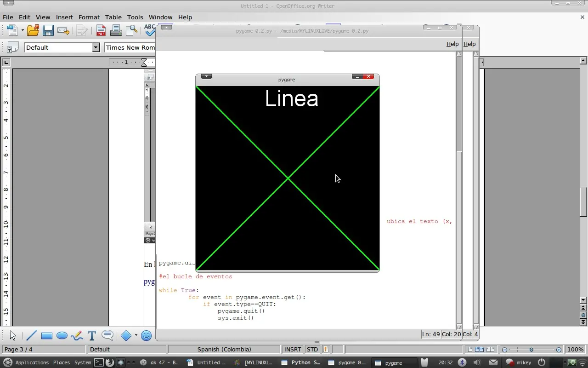Switch to the pygame window in the taskbar
This screenshot has height=368, width=588.
point(393,362)
